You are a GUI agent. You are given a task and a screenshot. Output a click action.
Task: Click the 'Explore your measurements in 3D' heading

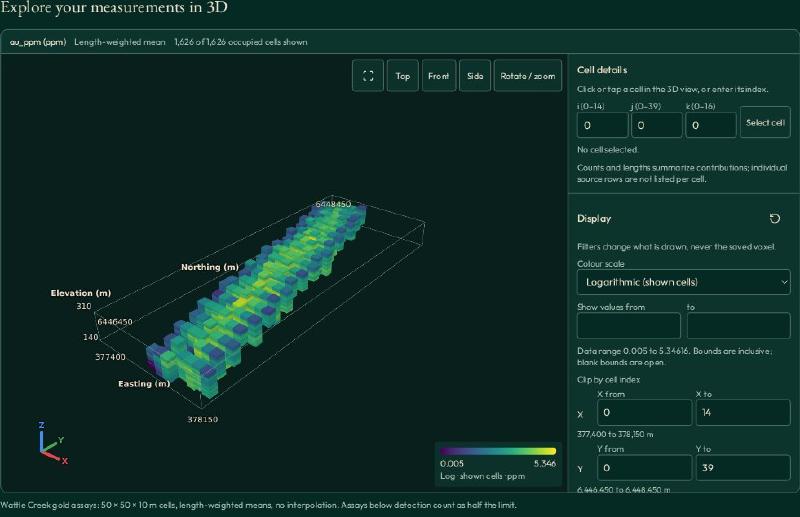coord(114,8)
